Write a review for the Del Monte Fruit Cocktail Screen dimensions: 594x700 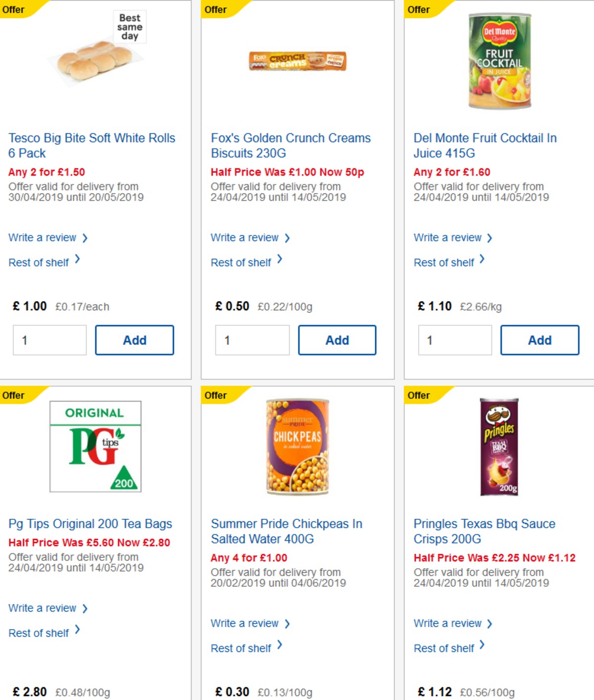(x=448, y=238)
